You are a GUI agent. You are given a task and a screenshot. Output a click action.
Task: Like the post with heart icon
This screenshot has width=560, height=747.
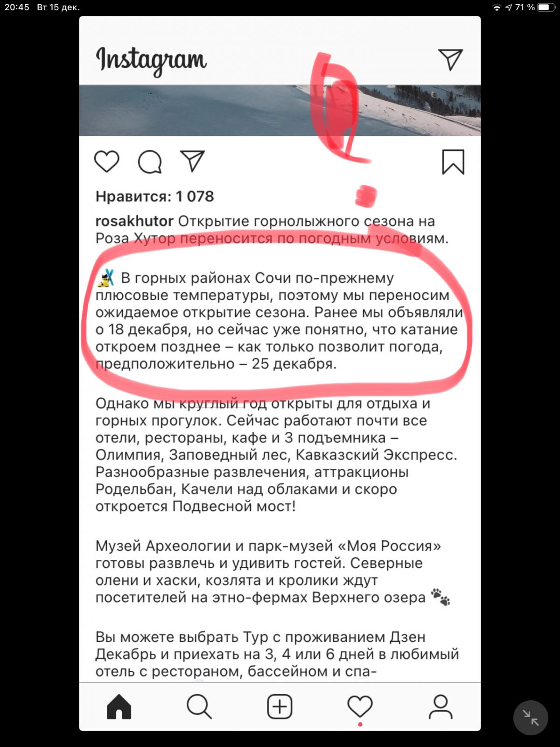[107, 162]
